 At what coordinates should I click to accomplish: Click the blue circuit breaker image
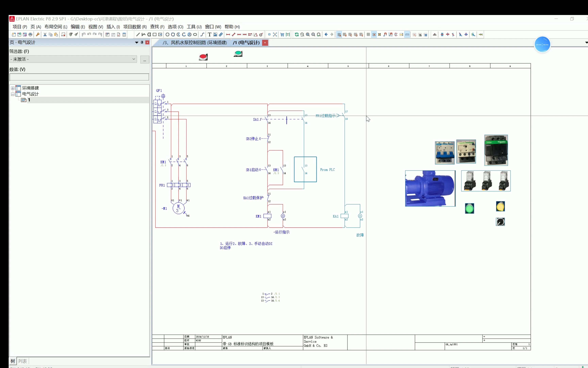click(x=445, y=153)
